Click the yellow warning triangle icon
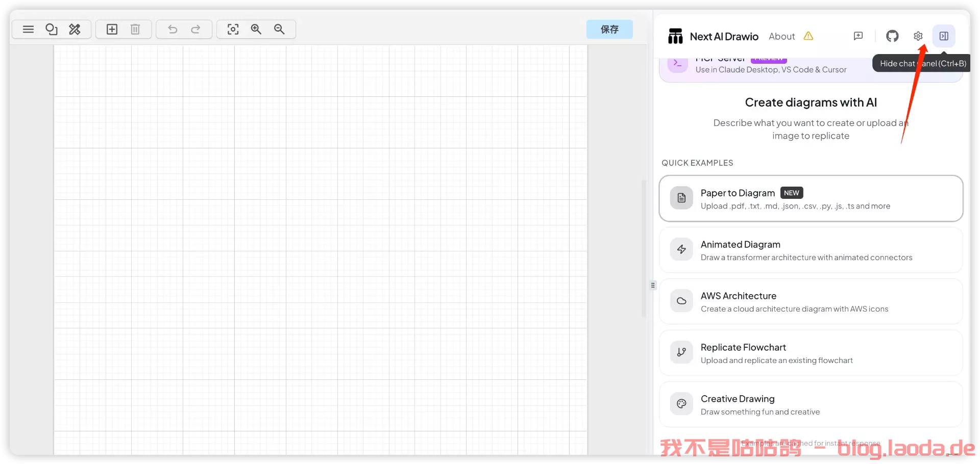Image resolution: width=980 pixels, height=464 pixels. tap(808, 36)
